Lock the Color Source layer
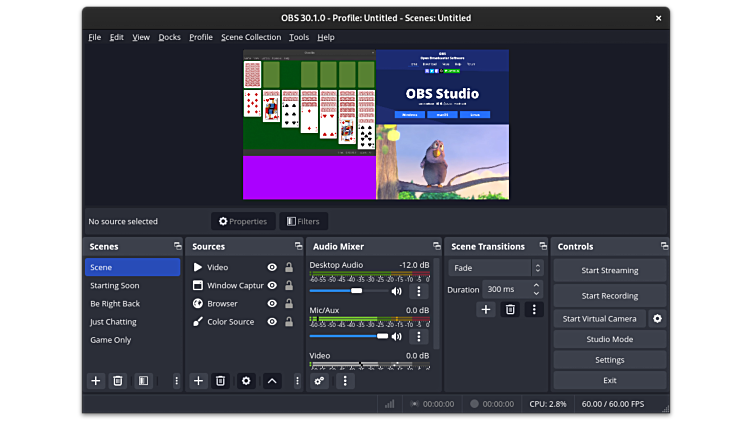752x423 pixels. coord(289,322)
